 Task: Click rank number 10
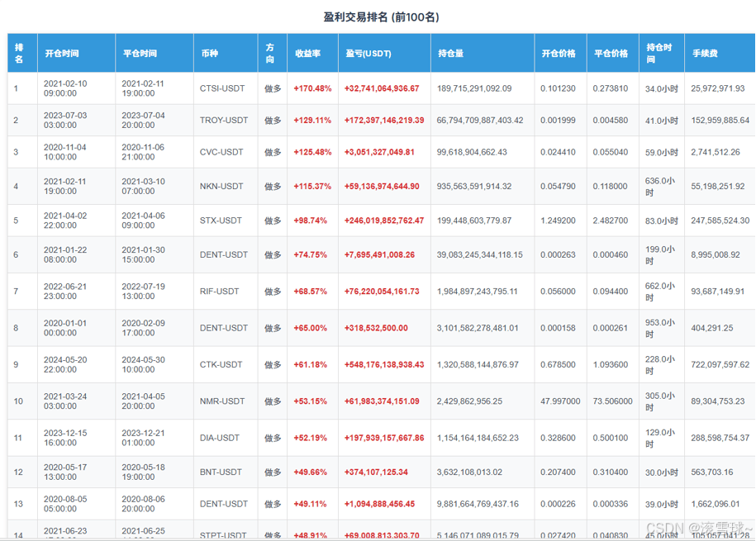click(x=18, y=401)
